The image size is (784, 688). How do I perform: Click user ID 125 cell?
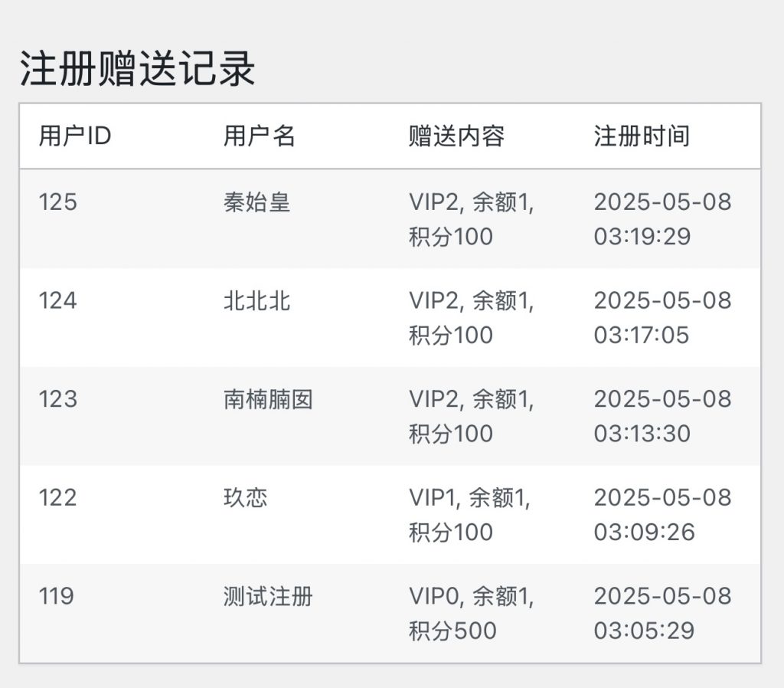point(58,202)
